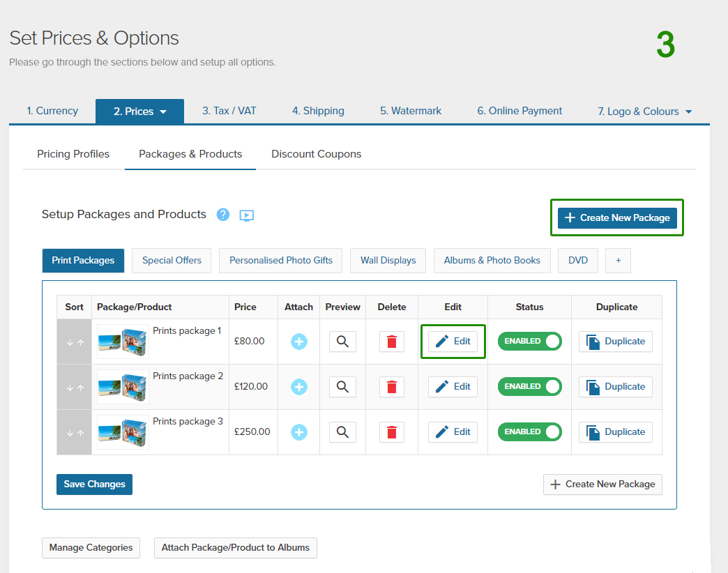Expand the 2. Prices tab dropdown
Screen dimensions: 728x573
coord(163,112)
